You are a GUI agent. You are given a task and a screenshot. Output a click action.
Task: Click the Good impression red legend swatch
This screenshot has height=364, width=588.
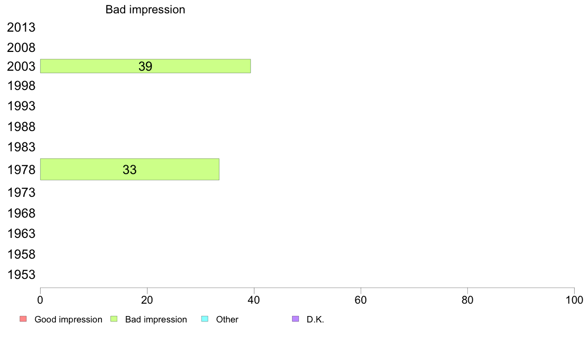coord(23,319)
